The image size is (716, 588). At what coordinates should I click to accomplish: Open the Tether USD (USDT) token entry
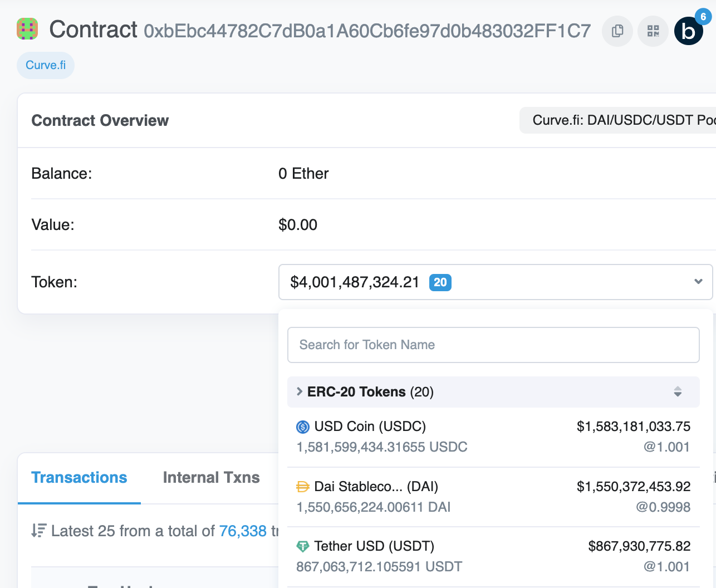pyautogui.click(x=493, y=557)
